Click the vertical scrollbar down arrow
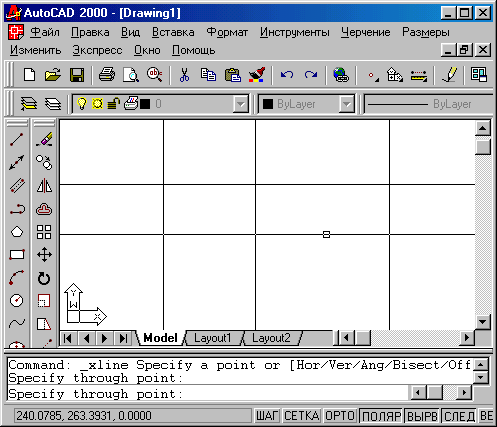This screenshot has width=497, height=427. pyautogui.click(x=483, y=322)
